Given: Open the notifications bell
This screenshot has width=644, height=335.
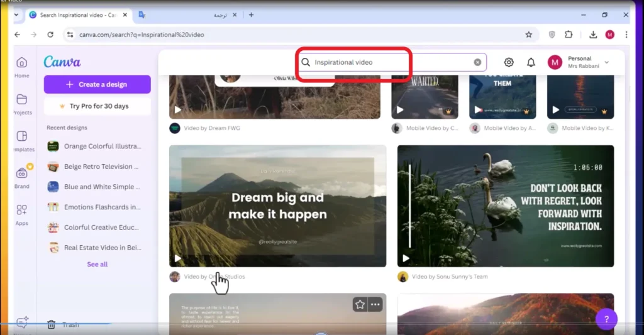Looking at the screenshot, I should tap(531, 62).
